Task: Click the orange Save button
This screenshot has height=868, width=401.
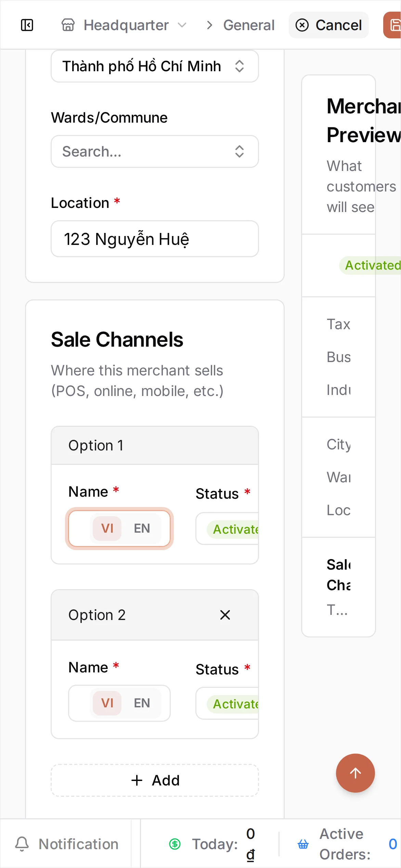Action: 393,25
